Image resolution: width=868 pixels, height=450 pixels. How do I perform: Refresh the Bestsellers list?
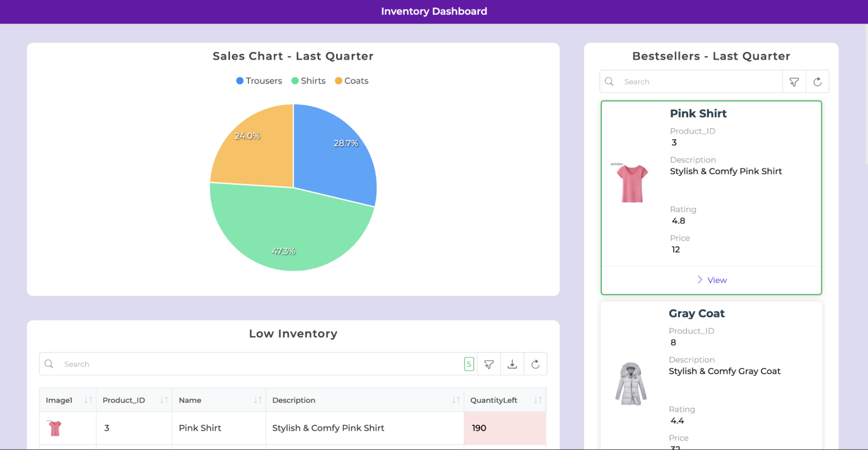click(818, 81)
